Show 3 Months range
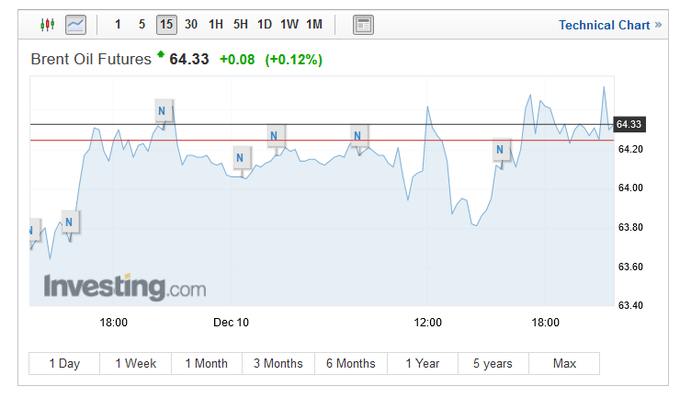This screenshot has height=398, width=680. 278,363
